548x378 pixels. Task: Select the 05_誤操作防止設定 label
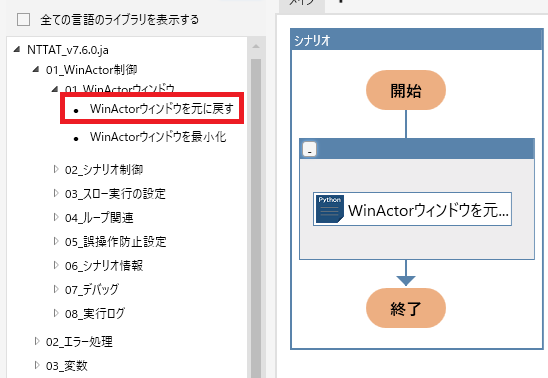pos(115,242)
